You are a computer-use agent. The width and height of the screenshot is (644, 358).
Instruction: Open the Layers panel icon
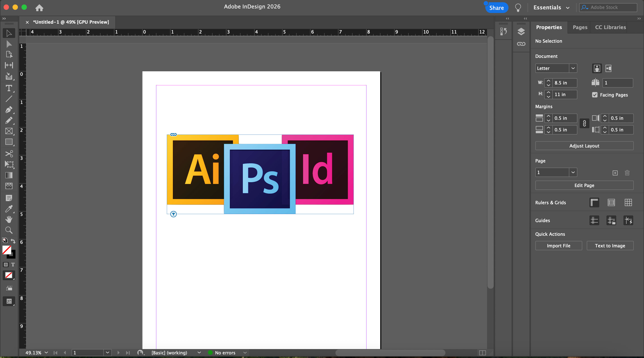click(521, 32)
